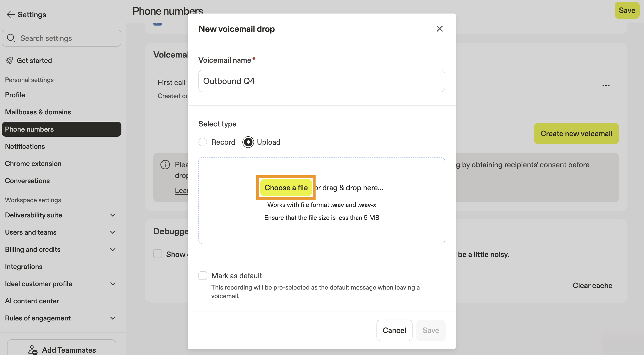This screenshot has width=644, height=355.
Task: Click the Voicemail name text field
Action: click(322, 81)
